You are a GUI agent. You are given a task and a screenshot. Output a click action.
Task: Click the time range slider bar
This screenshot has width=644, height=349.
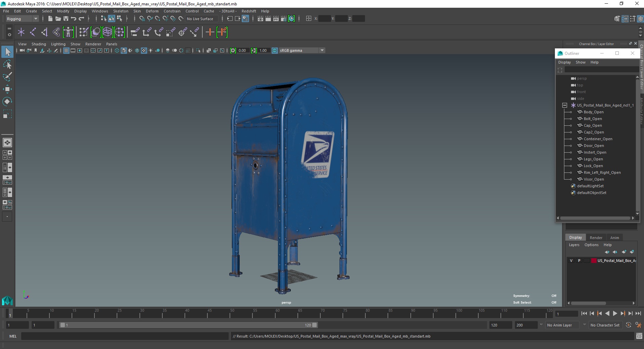pos(188,325)
